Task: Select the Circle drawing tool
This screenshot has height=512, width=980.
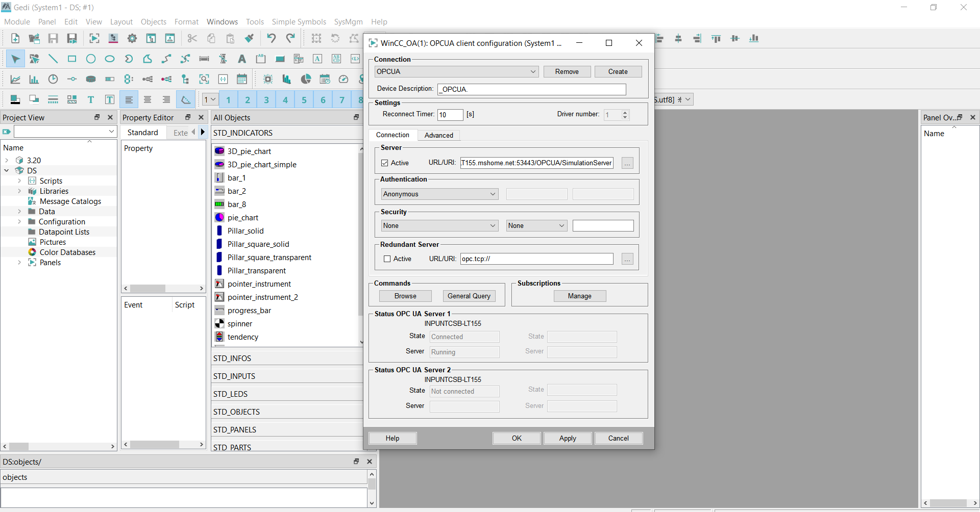Action: click(x=91, y=59)
